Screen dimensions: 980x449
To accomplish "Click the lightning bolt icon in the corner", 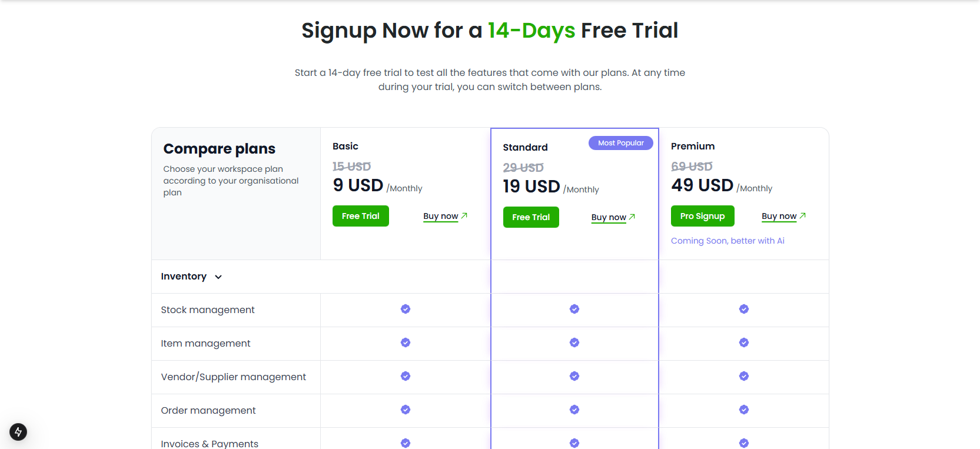I will tap(18, 432).
